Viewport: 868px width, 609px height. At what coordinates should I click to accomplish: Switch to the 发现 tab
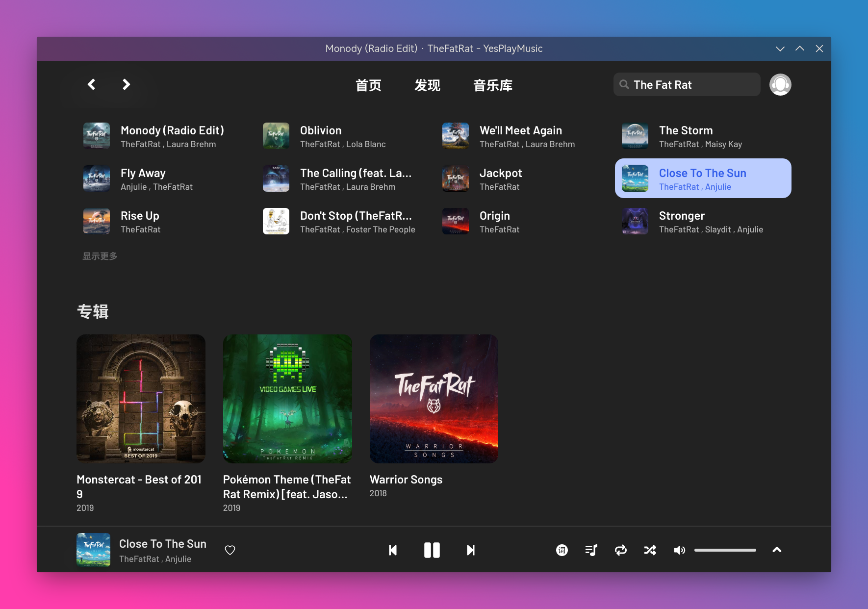click(x=427, y=85)
